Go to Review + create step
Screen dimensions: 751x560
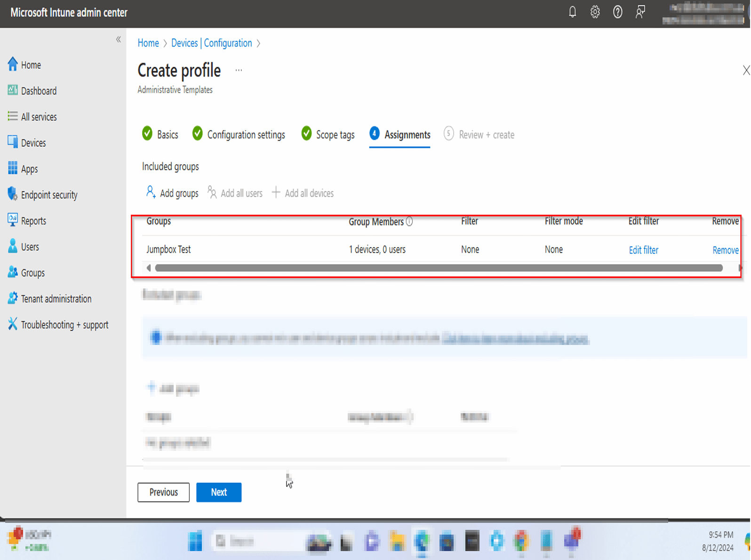[479, 135]
